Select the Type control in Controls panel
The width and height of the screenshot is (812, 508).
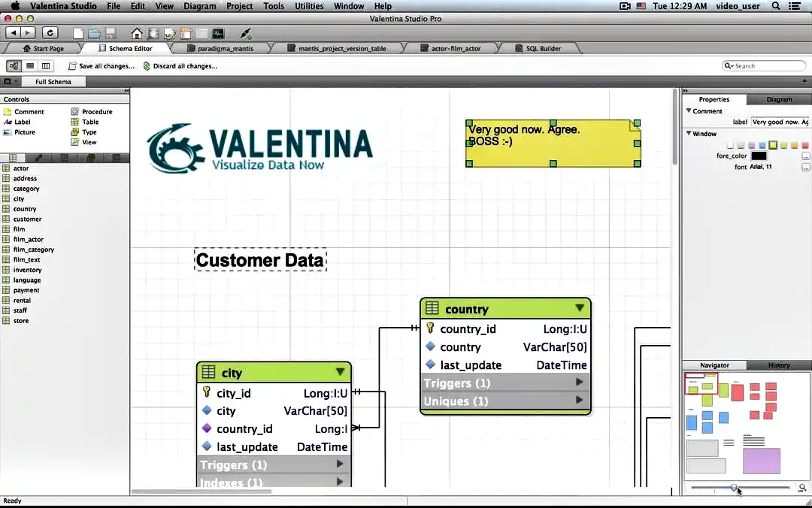coord(84,132)
